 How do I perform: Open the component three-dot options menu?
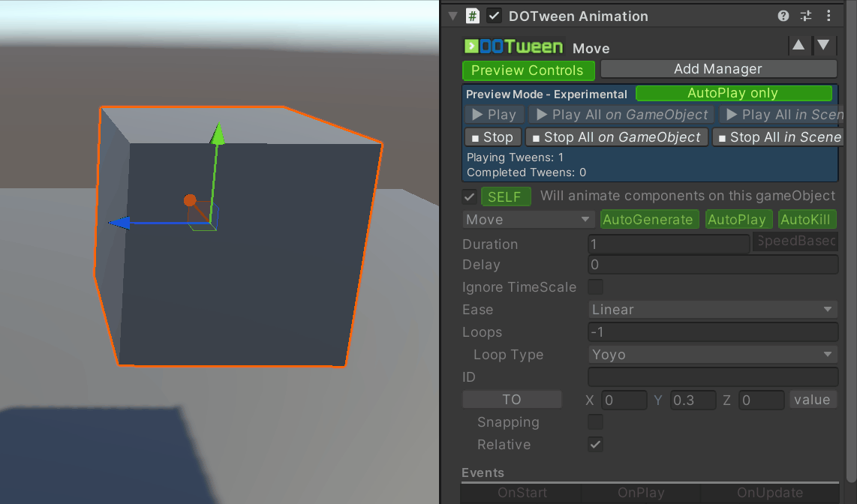(x=828, y=16)
